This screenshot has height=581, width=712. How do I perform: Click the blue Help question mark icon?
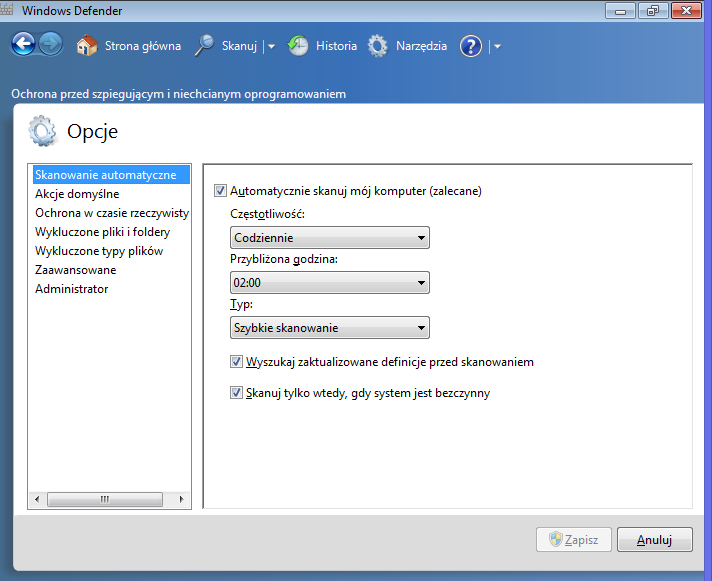470,46
